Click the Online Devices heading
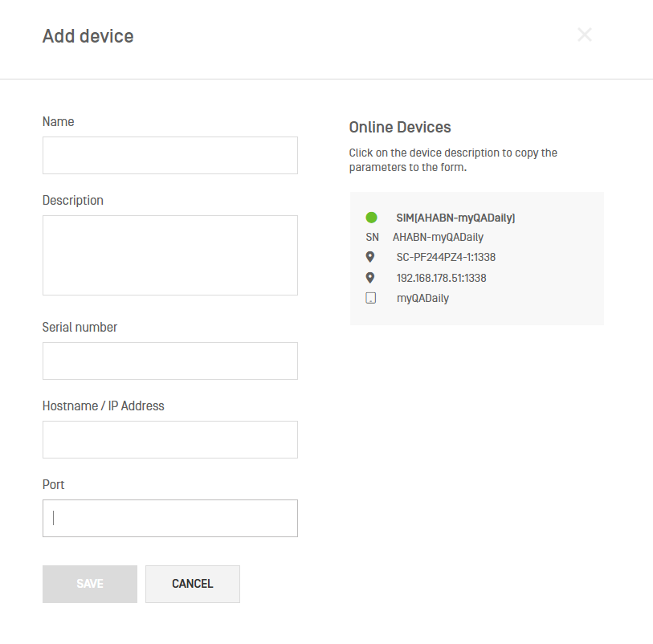 coord(399,128)
